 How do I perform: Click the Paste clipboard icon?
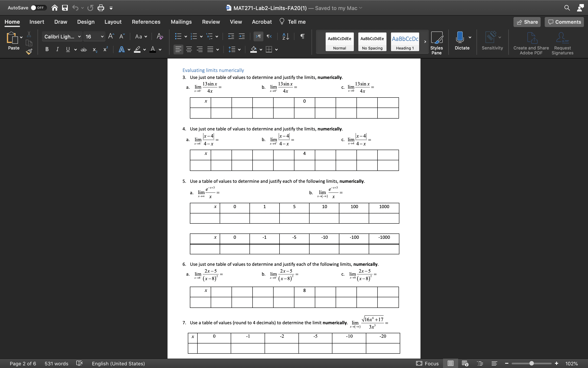[x=12, y=38]
